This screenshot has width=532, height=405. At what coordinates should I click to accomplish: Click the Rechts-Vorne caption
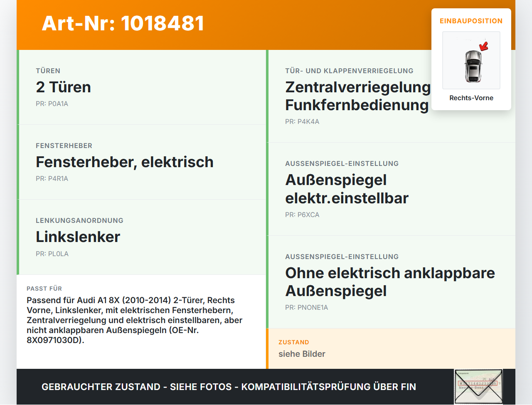coord(471,98)
